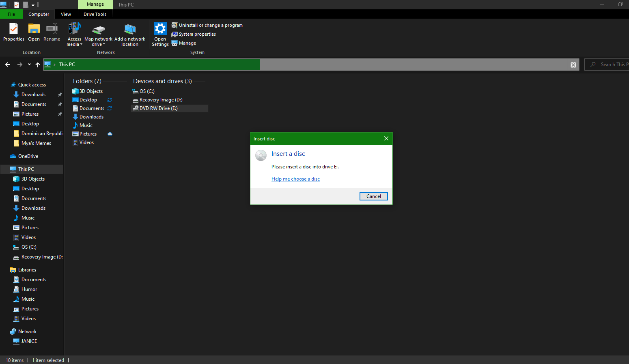Click the sync status icon beside Desktop

tap(110, 100)
